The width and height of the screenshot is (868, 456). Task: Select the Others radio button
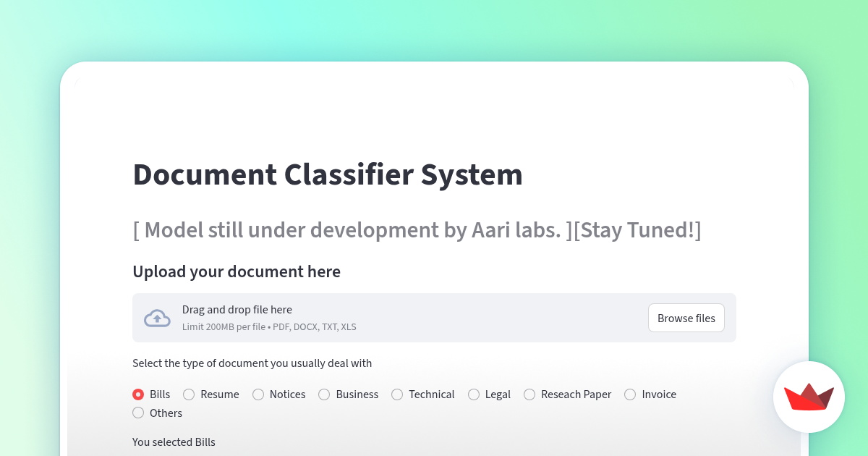[x=138, y=413]
